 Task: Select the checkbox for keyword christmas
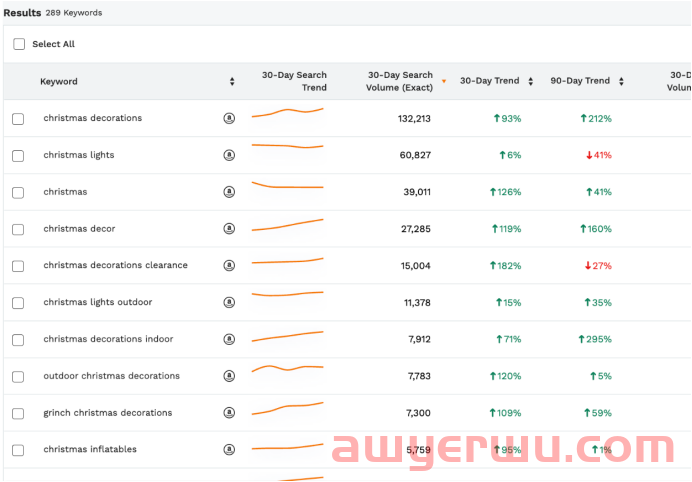point(18,192)
